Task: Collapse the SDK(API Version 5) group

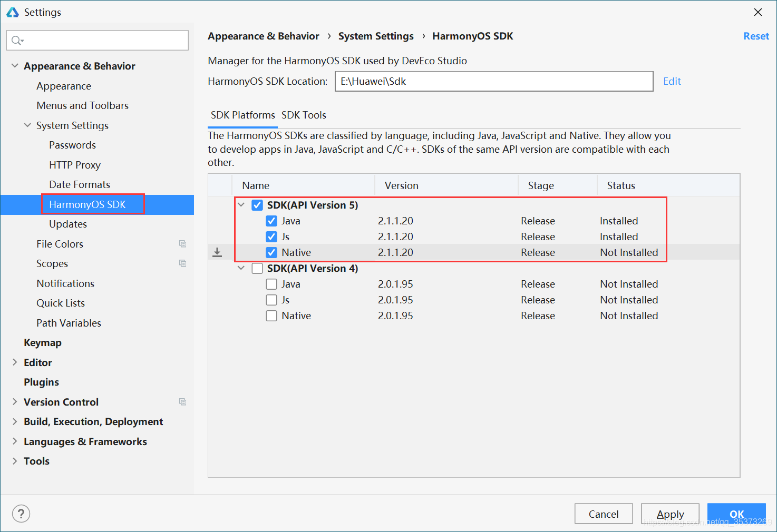Action: [x=241, y=205]
